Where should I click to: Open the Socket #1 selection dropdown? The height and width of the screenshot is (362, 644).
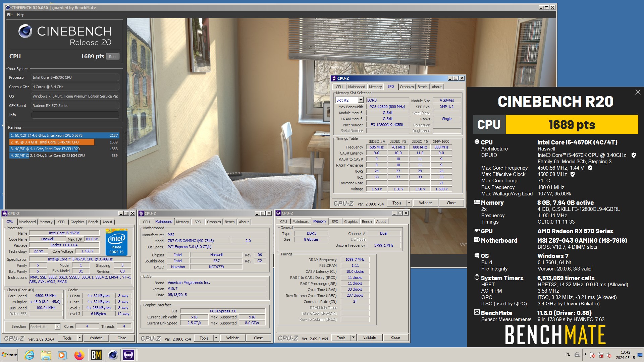pyautogui.click(x=57, y=326)
